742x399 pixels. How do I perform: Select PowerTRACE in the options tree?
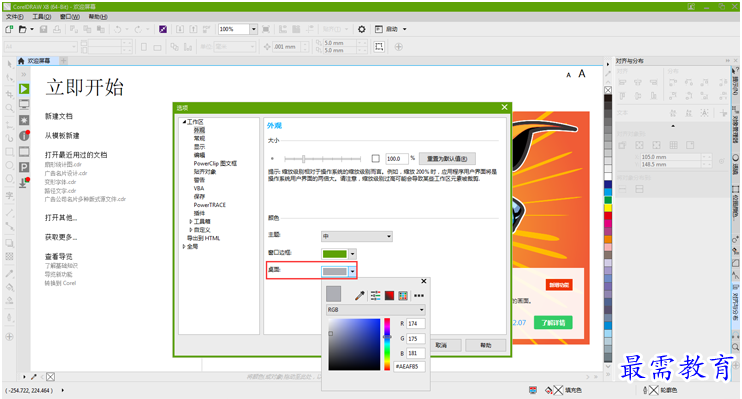click(x=210, y=205)
